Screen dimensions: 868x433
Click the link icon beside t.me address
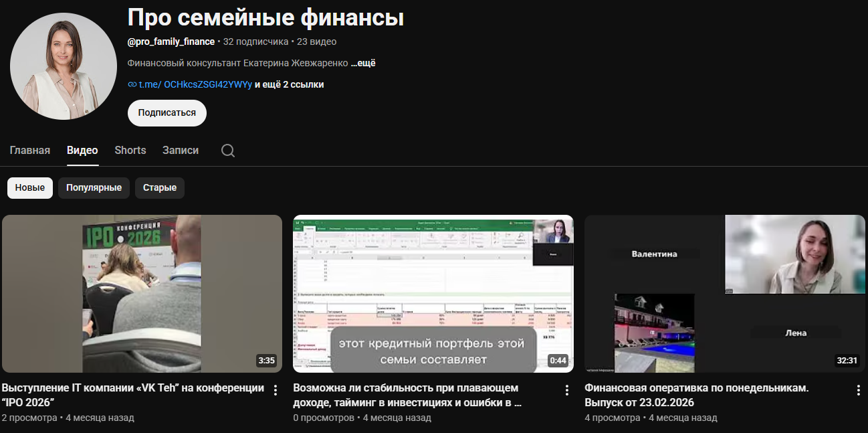[132, 84]
